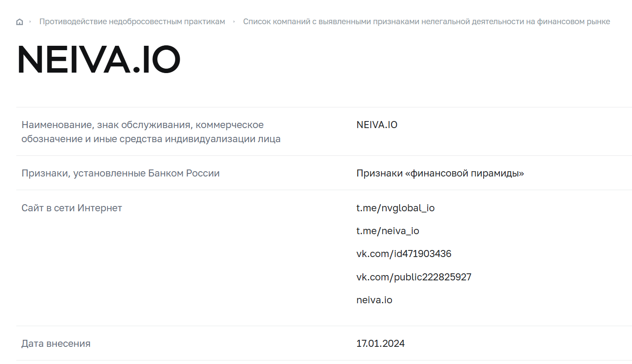
Task: Click the vk.com/public222825927 address
Action: 414,277
